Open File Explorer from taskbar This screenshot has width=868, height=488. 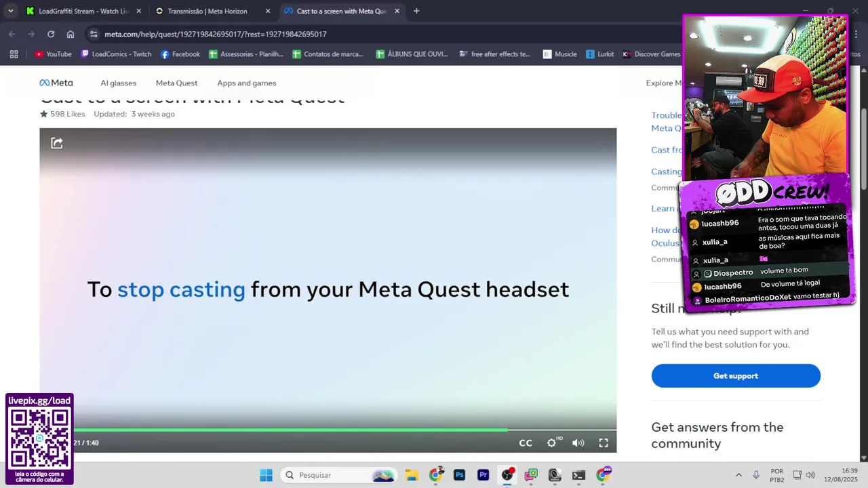click(x=412, y=475)
